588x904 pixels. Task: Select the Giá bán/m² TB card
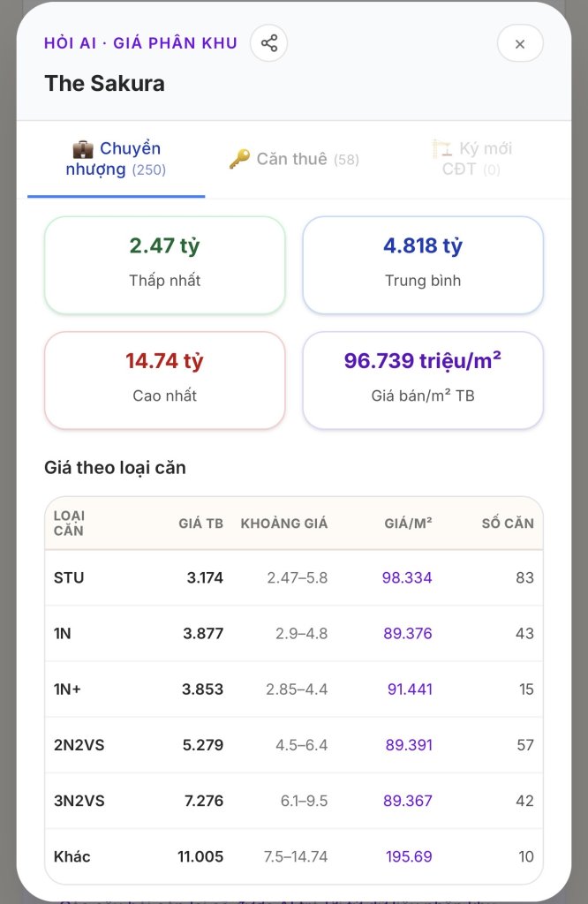pyautogui.click(x=423, y=380)
